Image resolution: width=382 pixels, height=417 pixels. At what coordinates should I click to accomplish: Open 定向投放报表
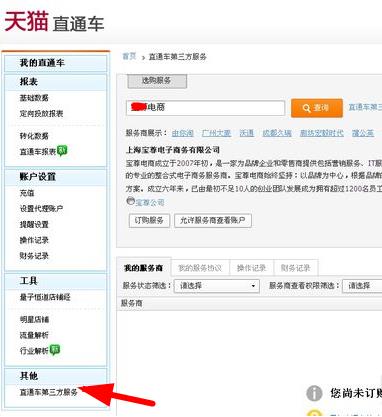(x=41, y=114)
